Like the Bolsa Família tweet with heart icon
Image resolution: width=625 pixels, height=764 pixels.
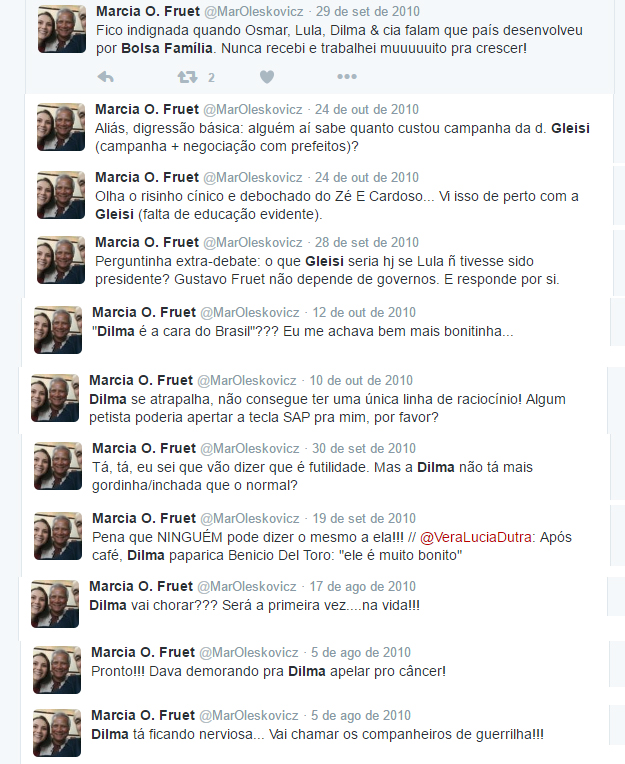coord(266,77)
